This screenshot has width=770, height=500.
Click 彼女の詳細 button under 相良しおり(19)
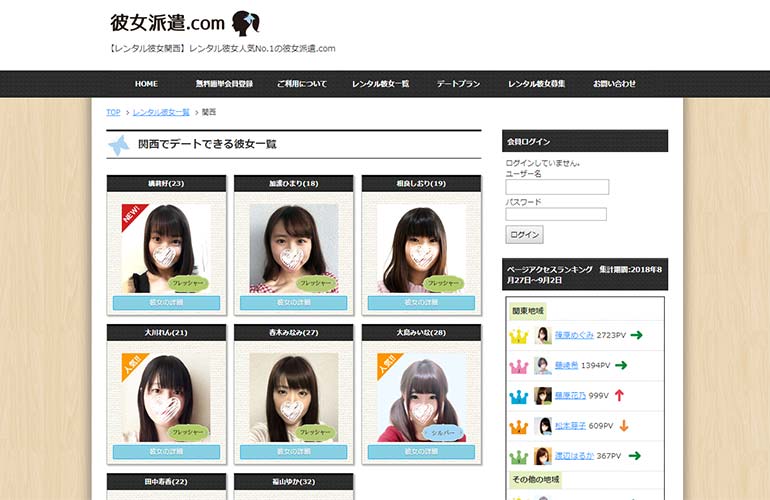point(421,303)
